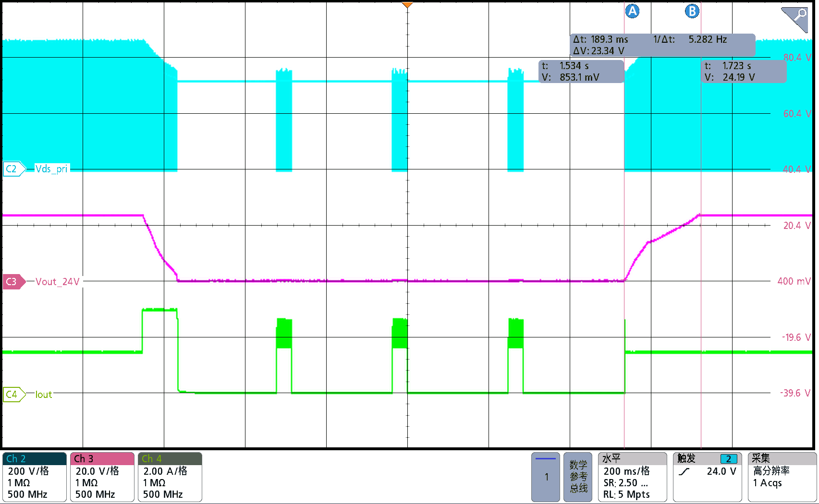Open the 触发 trigger settings badge
This screenshot has width=819, height=504.
point(707,477)
